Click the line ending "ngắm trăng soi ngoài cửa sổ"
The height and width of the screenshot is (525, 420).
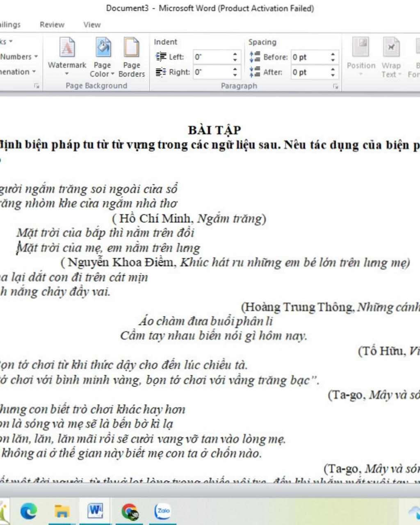[x=89, y=189]
